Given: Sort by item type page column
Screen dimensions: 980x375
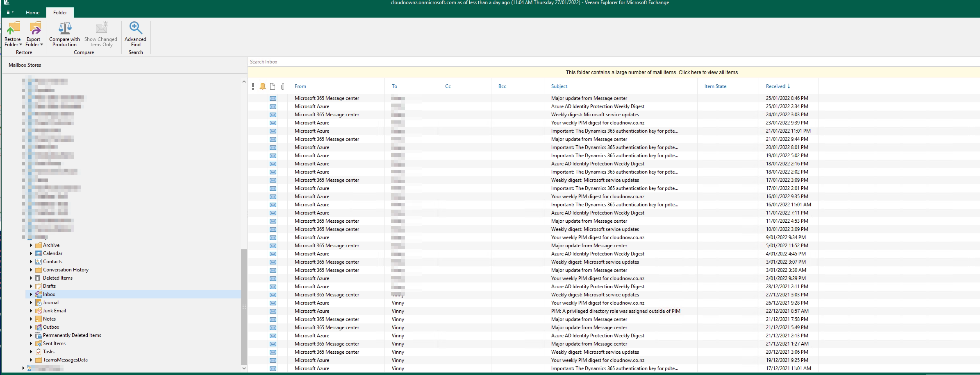Looking at the screenshot, I should [273, 86].
